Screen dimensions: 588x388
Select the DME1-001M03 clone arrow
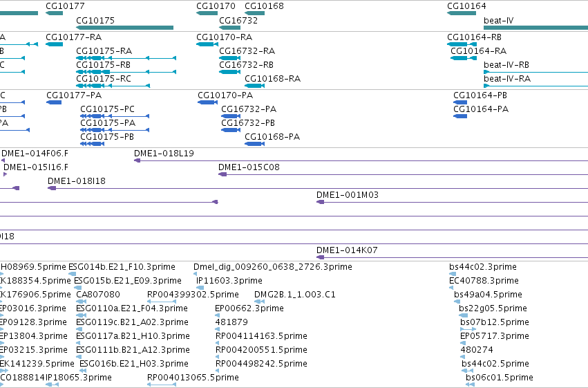[320, 202]
